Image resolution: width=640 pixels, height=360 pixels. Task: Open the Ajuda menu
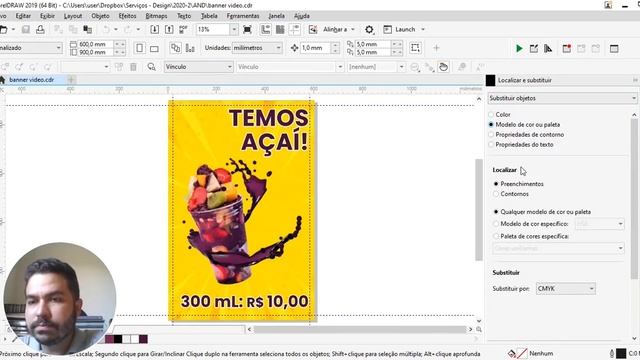coord(302,16)
